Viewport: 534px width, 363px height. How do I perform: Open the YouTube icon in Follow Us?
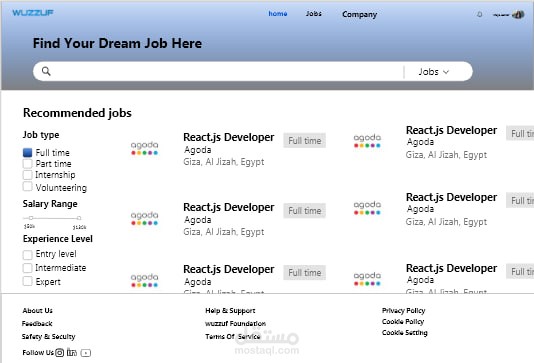pyautogui.click(x=86, y=353)
